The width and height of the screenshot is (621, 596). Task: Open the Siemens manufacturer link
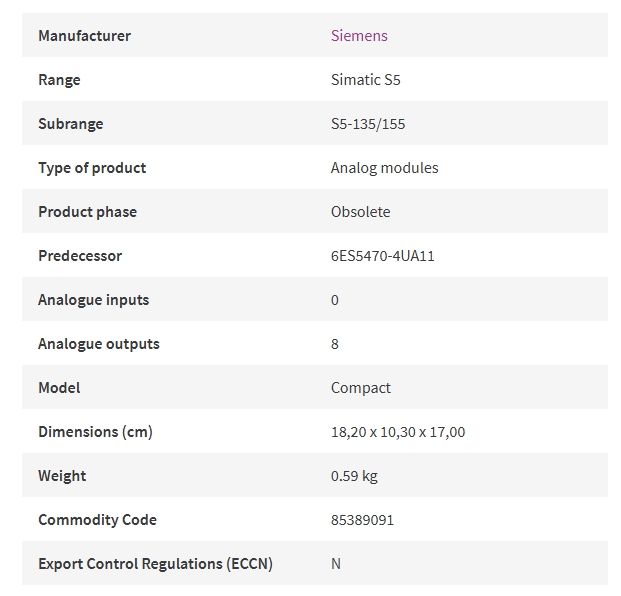click(359, 36)
